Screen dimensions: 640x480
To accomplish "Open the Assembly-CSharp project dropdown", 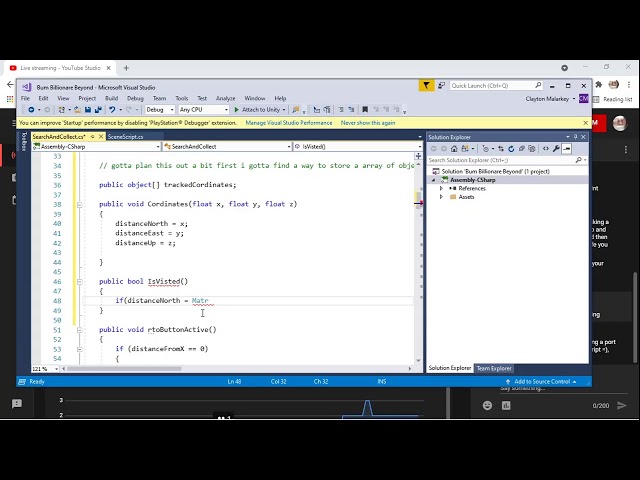I will pos(96,147).
